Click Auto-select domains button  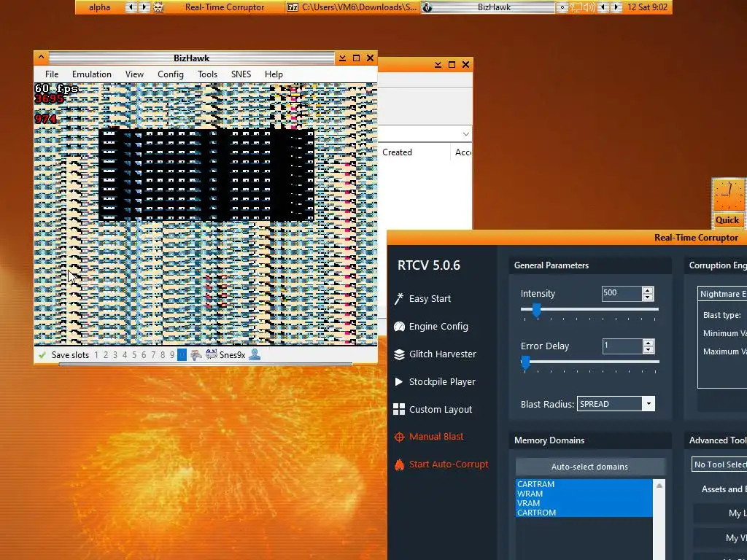point(589,467)
